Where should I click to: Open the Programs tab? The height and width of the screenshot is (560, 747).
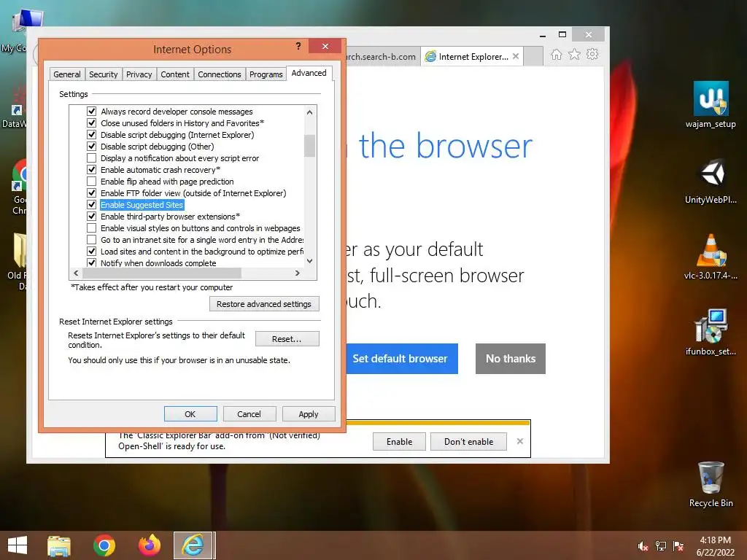[266, 74]
